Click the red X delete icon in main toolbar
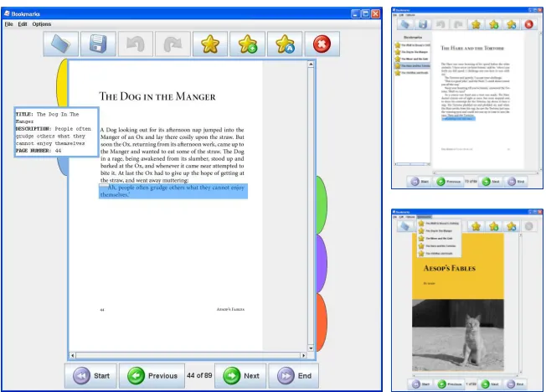Viewport: 546px width, 392px height. point(322,44)
